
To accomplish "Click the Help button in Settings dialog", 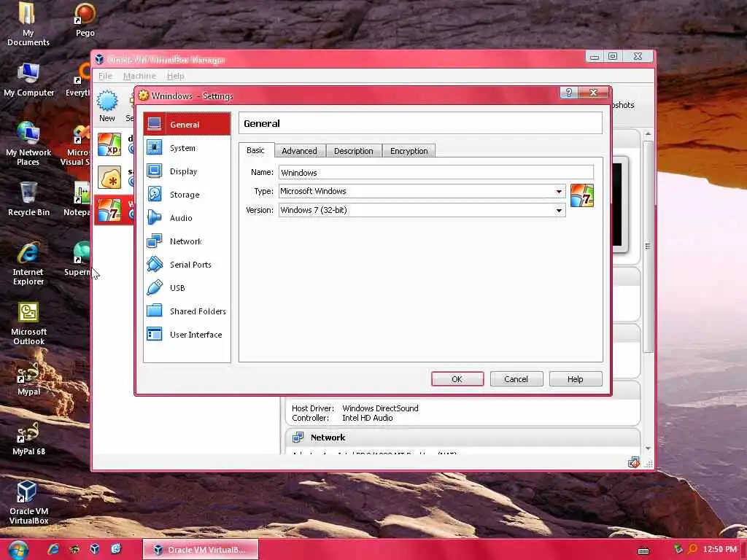I will click(x=576, y=379).
